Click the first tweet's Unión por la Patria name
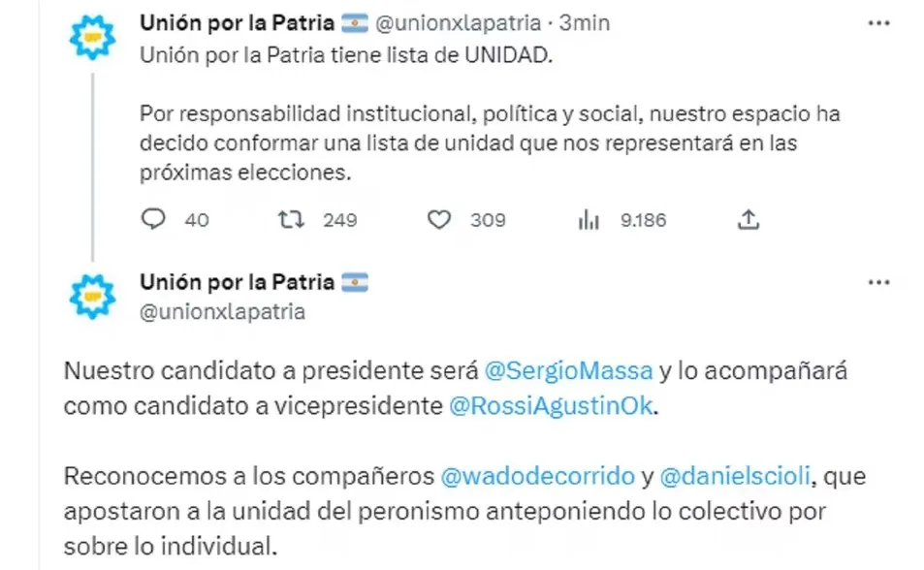 tap(238, 23)
